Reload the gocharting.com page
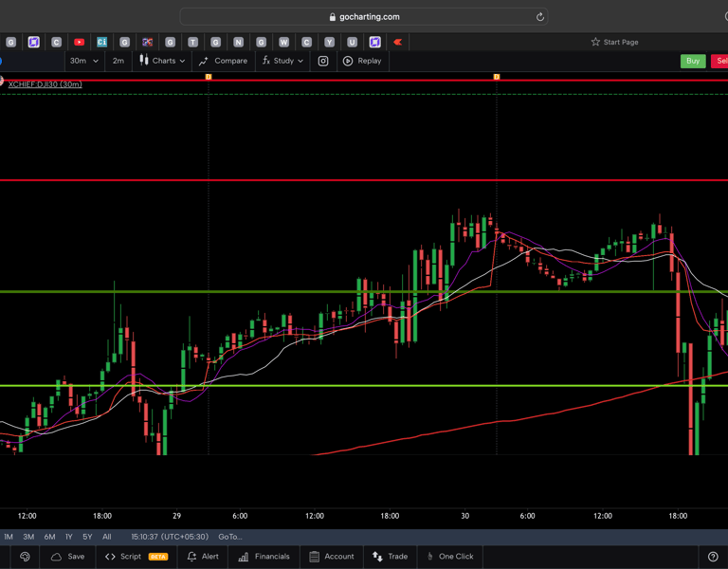728x569 pixels. tap(540, 17)
